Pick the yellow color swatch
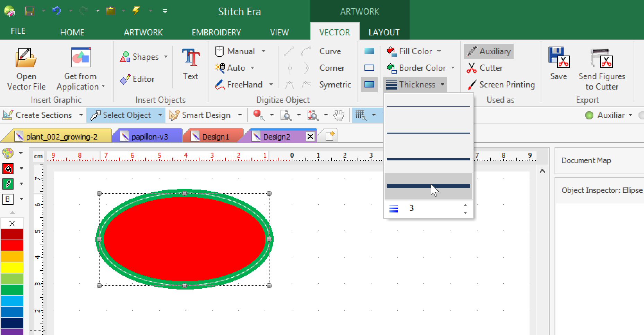The image size is (644, 335). (12, 267)
